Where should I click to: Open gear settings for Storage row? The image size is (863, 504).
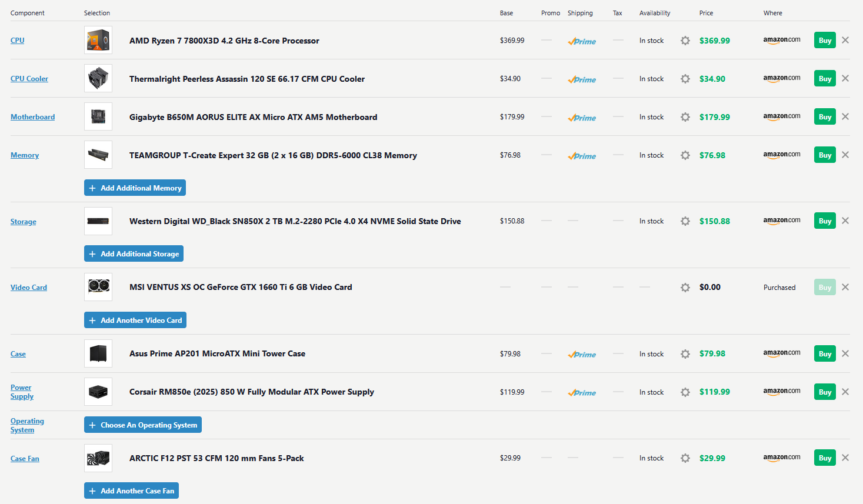pyautogui.click(x=685, y=221)
